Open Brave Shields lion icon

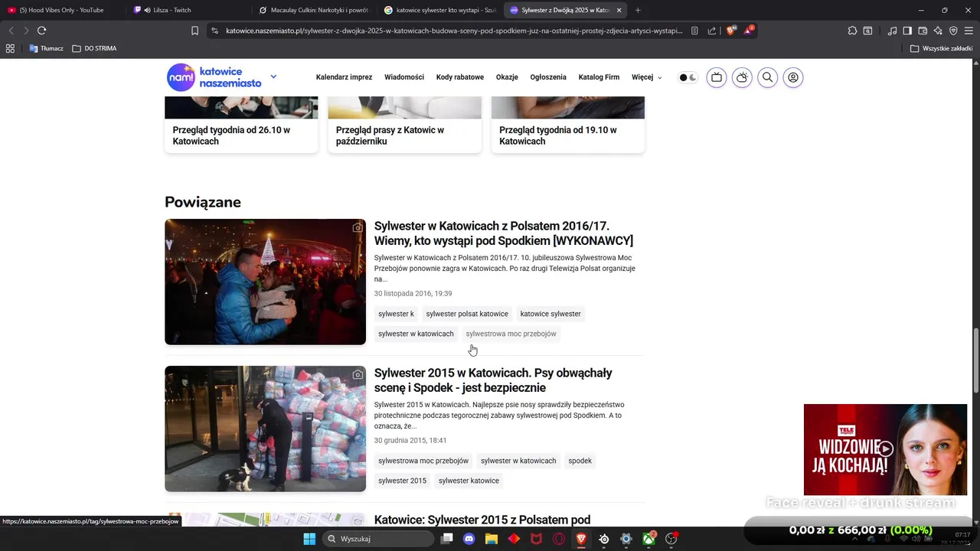(x=730, y=31)
